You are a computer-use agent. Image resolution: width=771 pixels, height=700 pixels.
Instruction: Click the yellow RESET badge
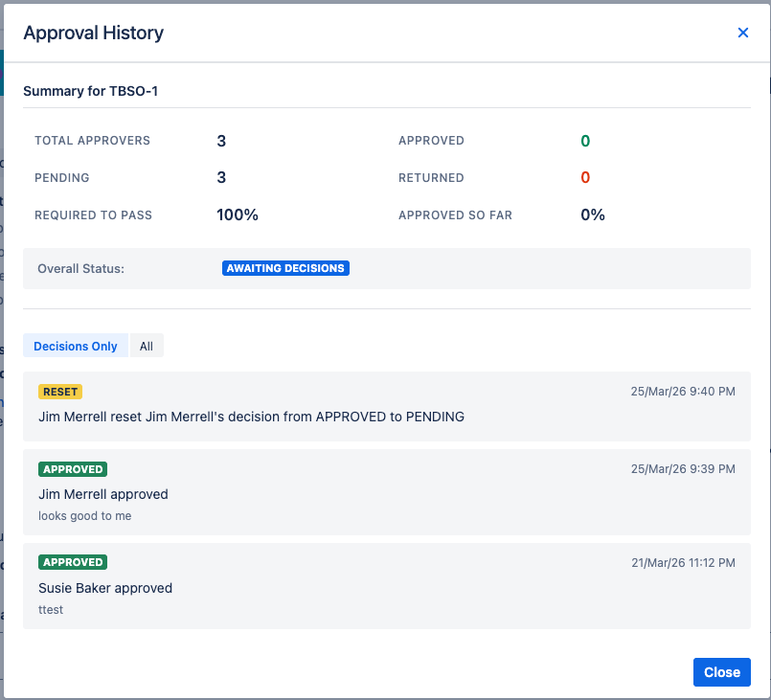pyautogui.click(x=60, y=391)
